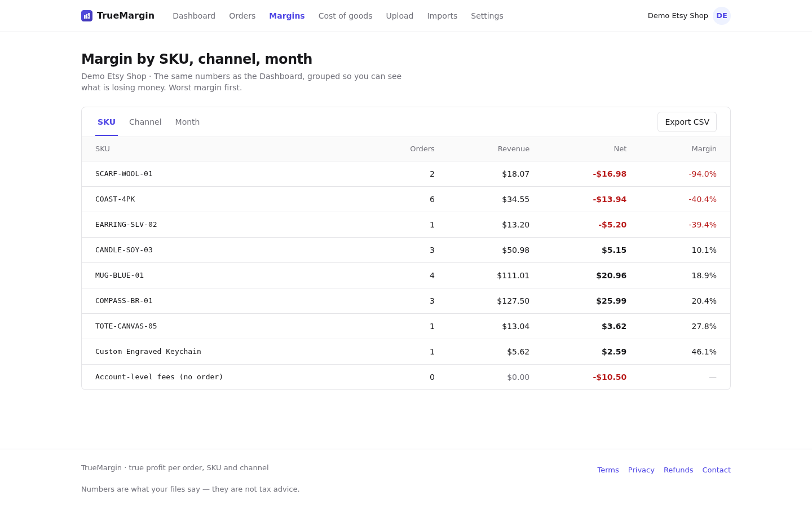Go to the Dashboard page

194,16
